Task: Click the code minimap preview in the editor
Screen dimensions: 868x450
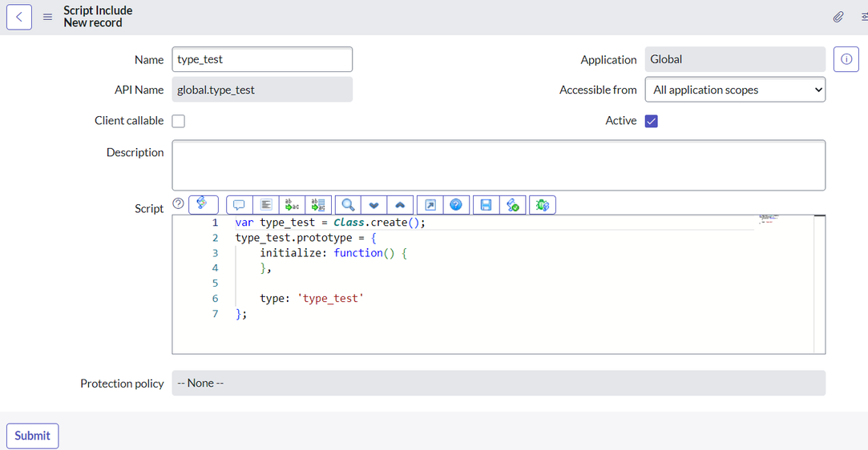Action: [769, 219]
